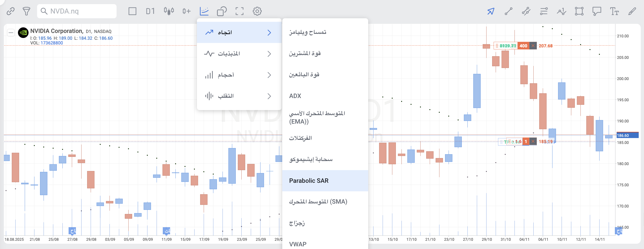
Task: Add the EMA moving average indicator
Action: coord(325,117)
